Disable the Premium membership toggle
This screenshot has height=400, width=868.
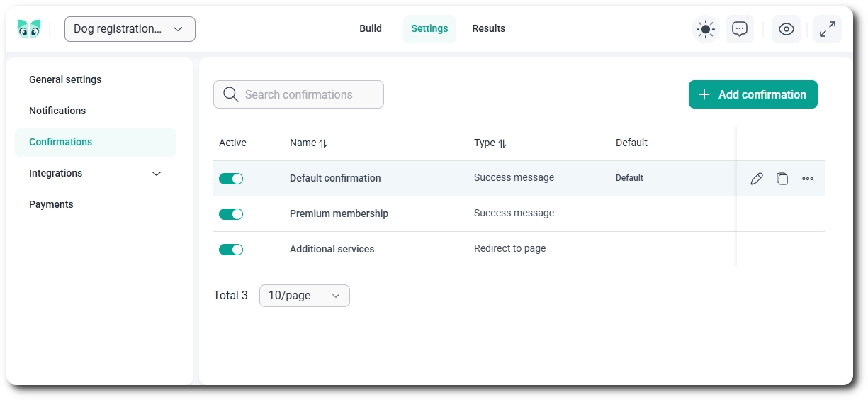(x=231, y=214)
